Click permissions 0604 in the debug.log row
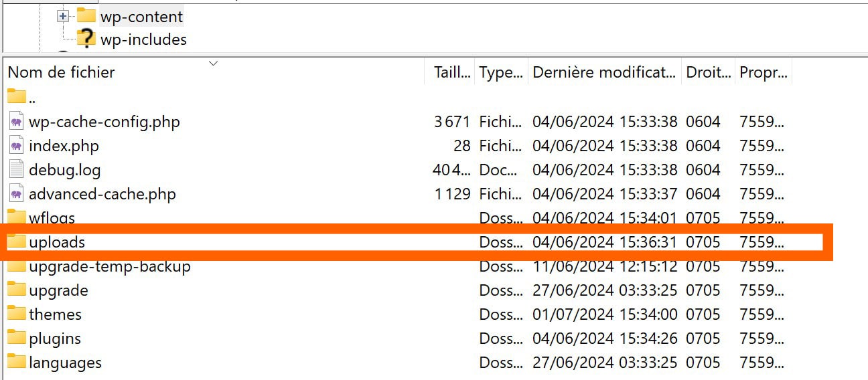The image size is (868, 380). coord(703,170)
